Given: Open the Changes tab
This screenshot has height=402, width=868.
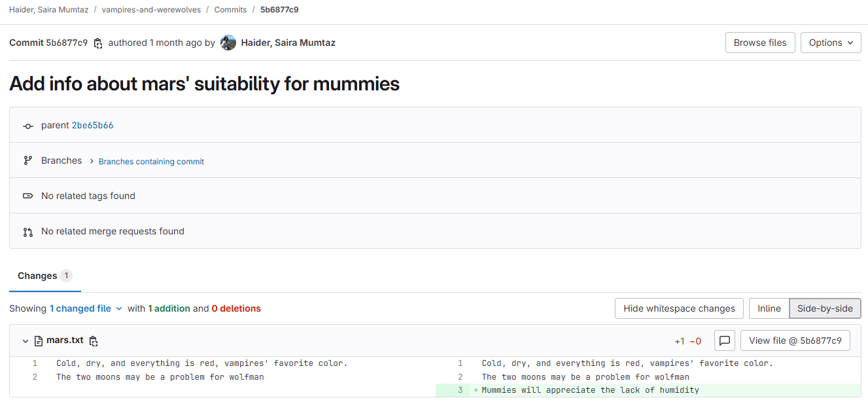Looking at the screenshot, I should coord(44,276).
